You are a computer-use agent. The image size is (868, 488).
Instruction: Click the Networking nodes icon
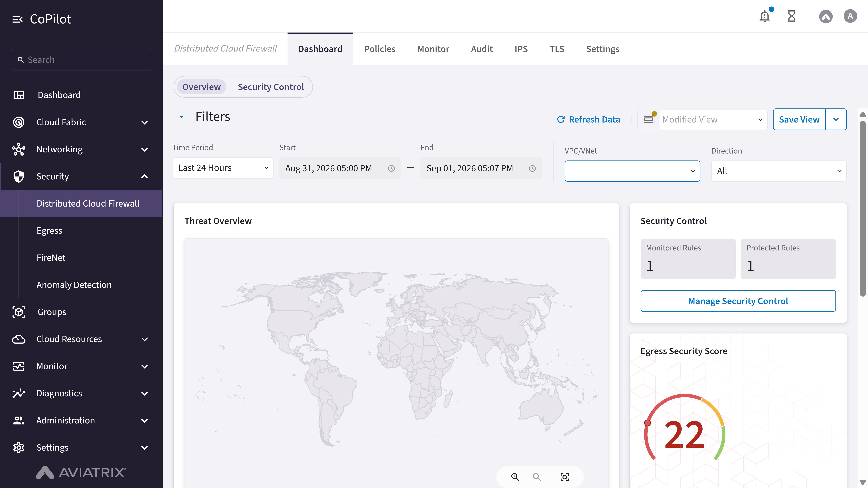(x=18, y=149)
